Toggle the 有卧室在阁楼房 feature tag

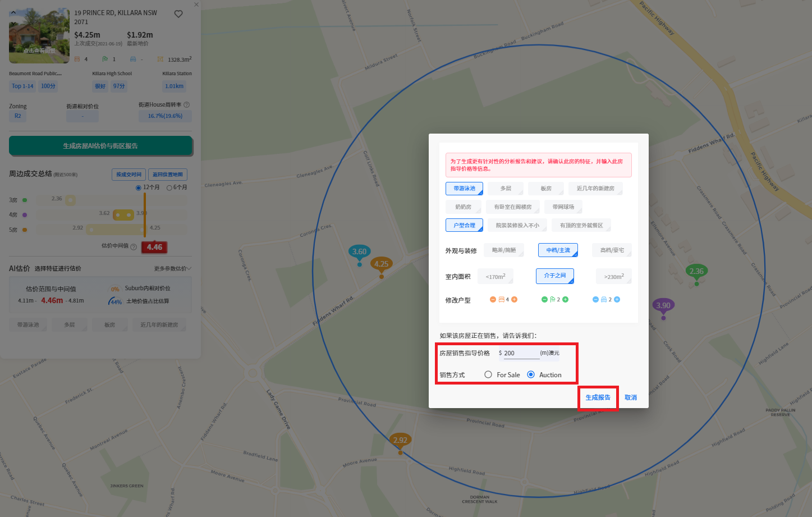coord(513,207)
